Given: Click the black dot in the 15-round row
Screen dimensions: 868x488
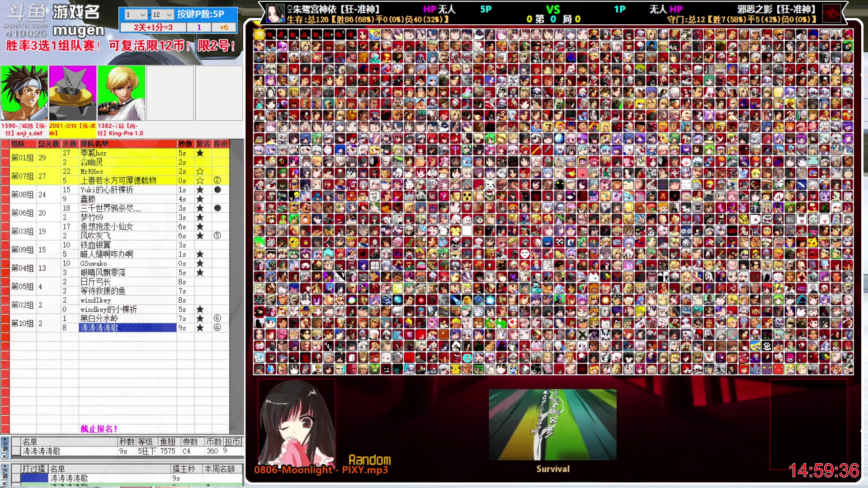Looking at the screenshot, I should pos(217,190).
